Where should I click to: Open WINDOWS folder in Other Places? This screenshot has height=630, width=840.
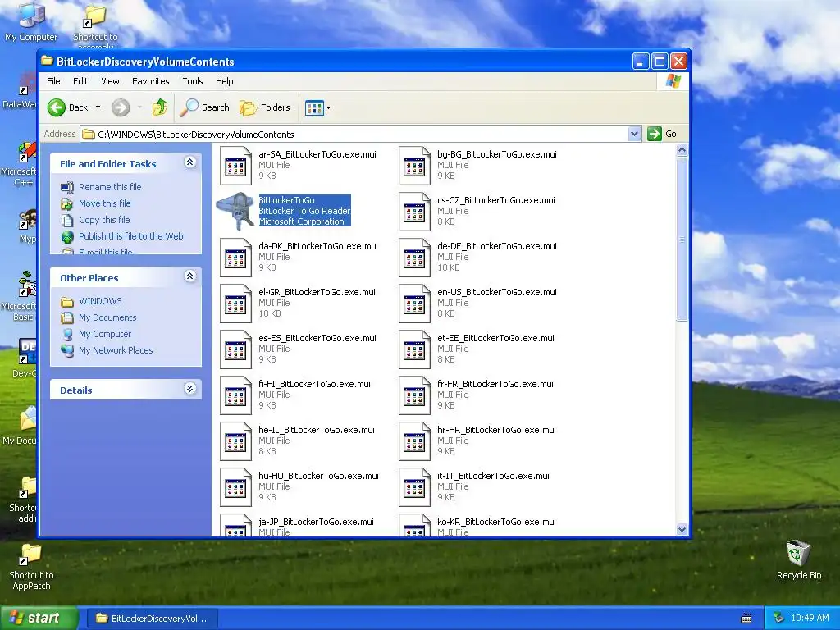point(100,301)
